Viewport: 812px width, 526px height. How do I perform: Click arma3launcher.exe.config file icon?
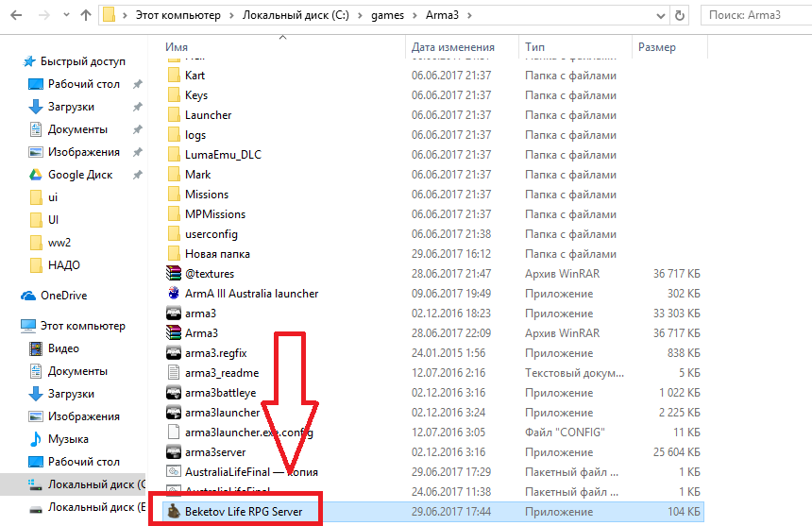point(174,433)
